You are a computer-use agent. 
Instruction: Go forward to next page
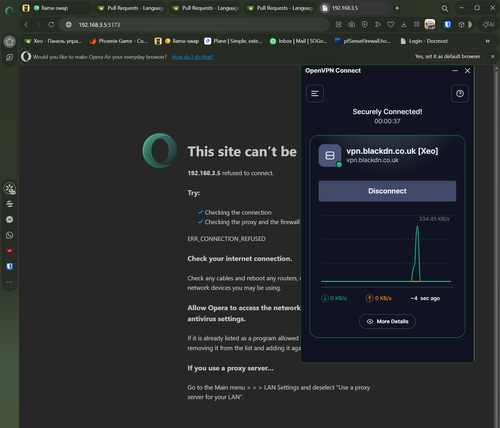(38, 24)
